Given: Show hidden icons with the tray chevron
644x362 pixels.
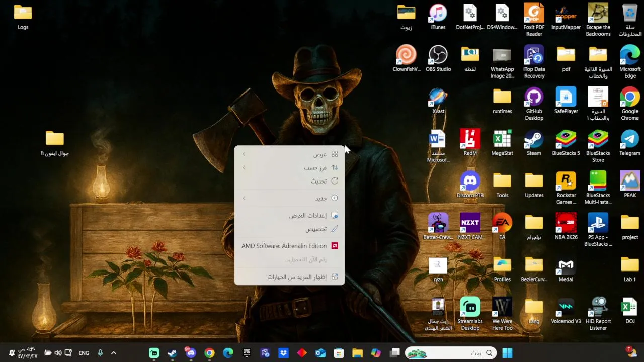Looking at the screenshot, I should click(x=114, y=353).
